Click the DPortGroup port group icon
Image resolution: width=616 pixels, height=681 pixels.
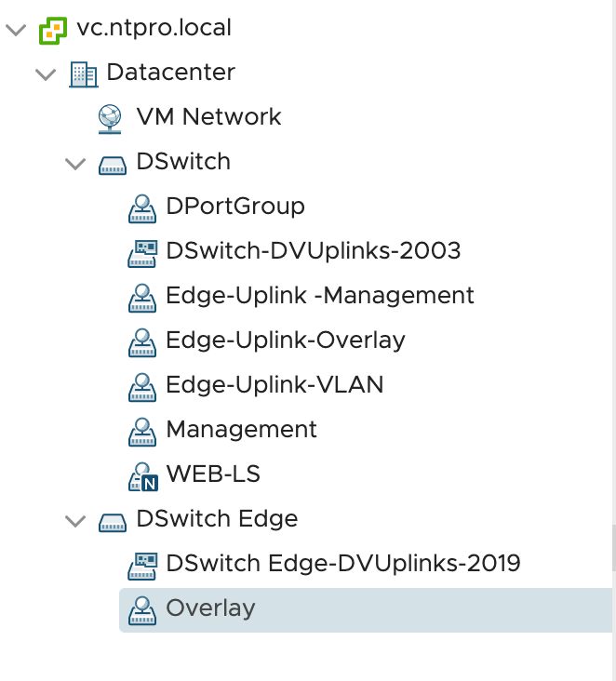point(142,209)
